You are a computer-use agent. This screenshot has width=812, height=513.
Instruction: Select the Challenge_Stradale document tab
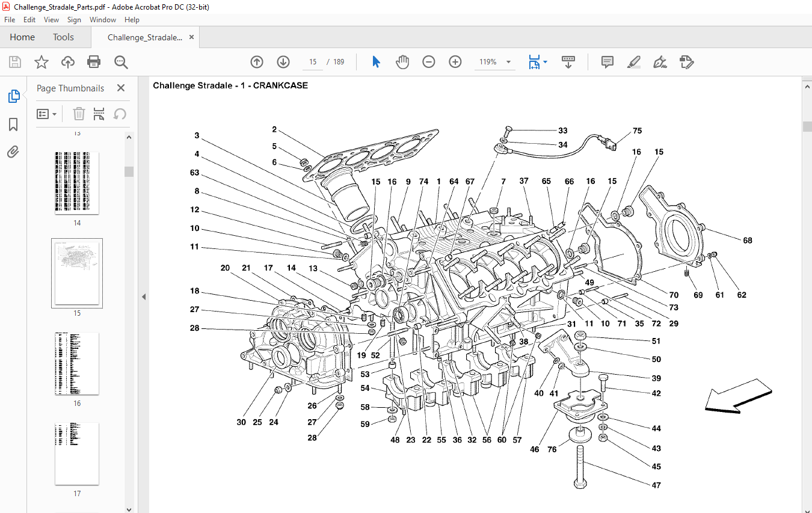tap(144, 37)
